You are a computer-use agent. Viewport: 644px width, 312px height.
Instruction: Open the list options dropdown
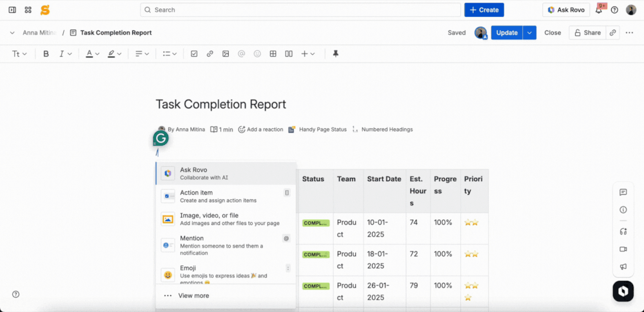point(170,54)
